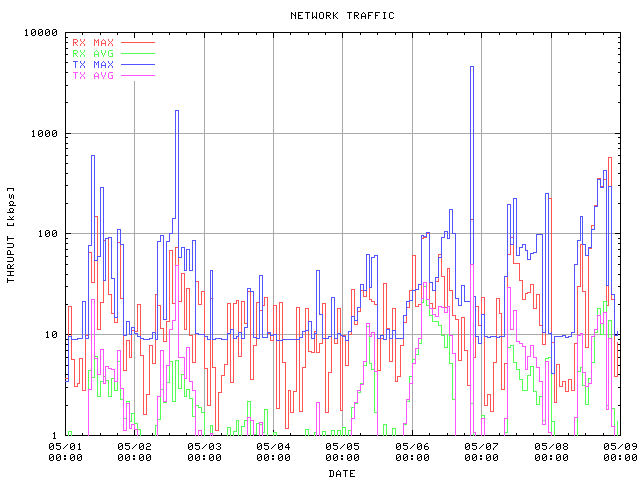Select the RX AVG legend label
640x480 pixels.
[x=93, y=54]
